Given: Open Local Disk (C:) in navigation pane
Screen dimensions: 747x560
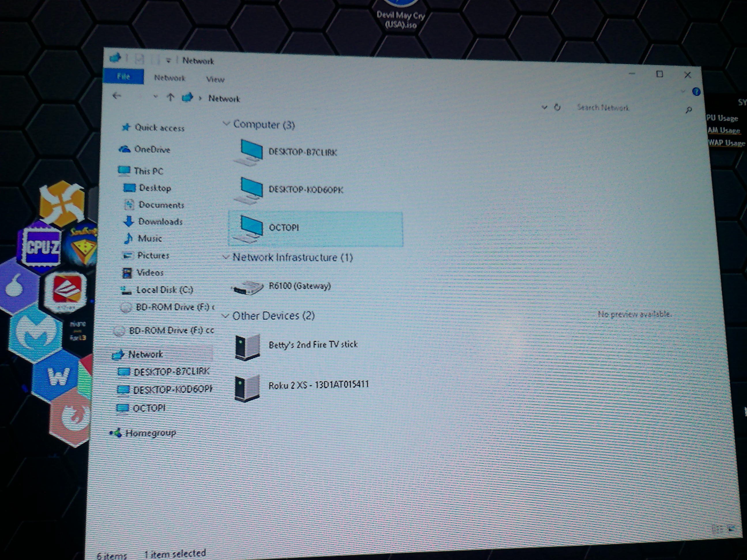Looking at the screenshot, I should pos(157,290).
